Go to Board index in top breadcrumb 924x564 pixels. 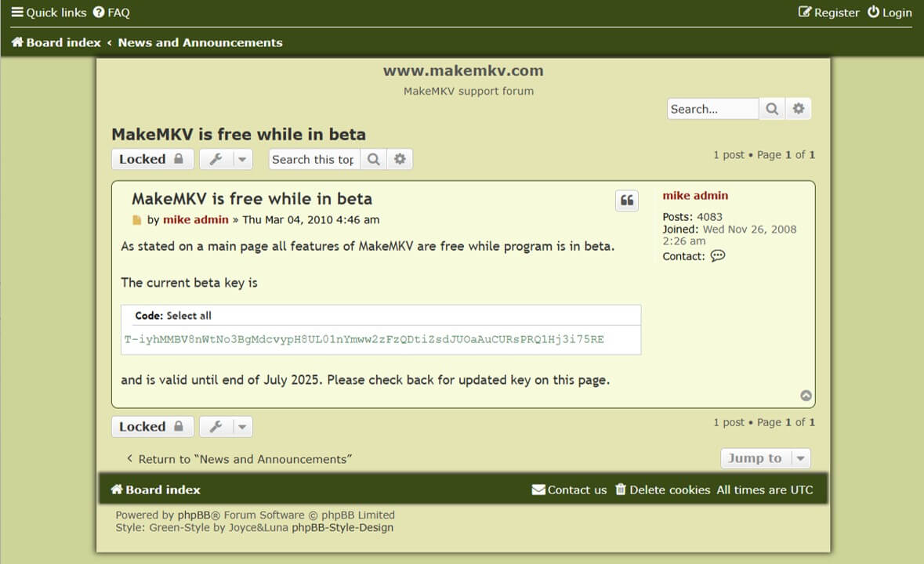56,42
